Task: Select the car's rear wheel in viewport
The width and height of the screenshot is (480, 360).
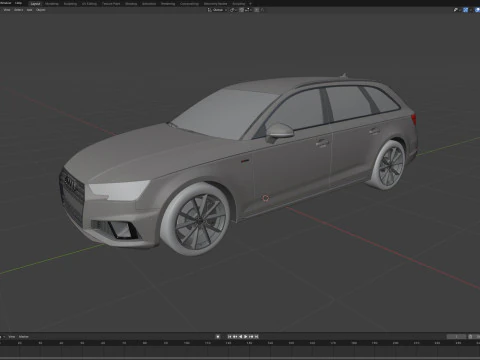Action: [388, 165]
